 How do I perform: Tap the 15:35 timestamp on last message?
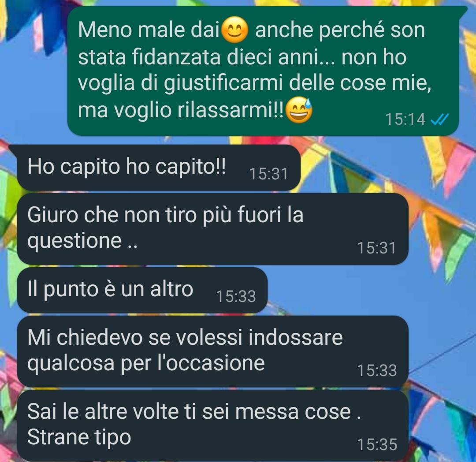click(x=377, y=445)
